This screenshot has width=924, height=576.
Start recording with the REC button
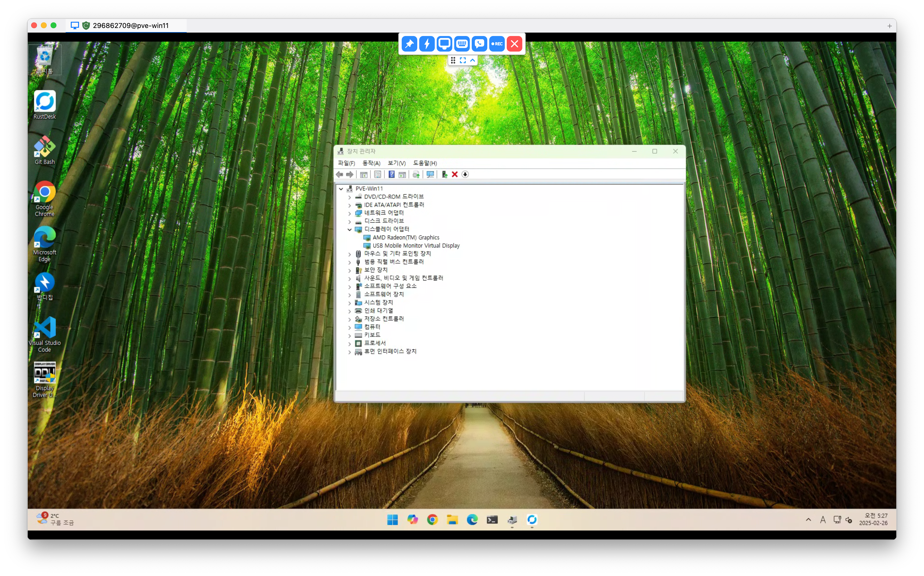coord(497,44)
